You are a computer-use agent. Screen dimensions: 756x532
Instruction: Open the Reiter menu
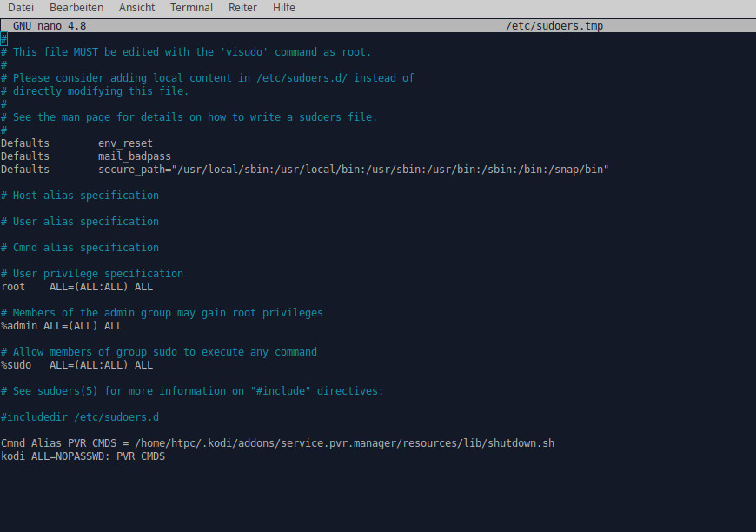coord(242,7)
